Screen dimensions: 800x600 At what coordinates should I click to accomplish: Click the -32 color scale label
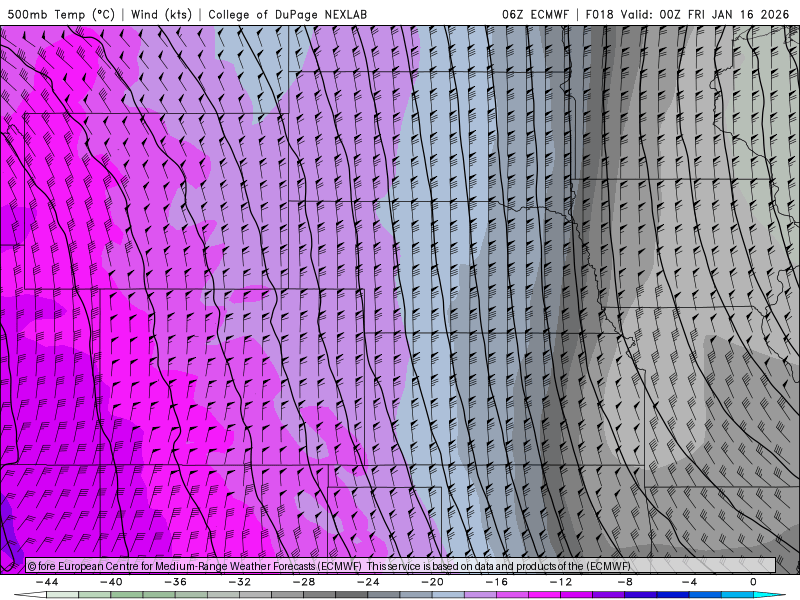(240, 582)
